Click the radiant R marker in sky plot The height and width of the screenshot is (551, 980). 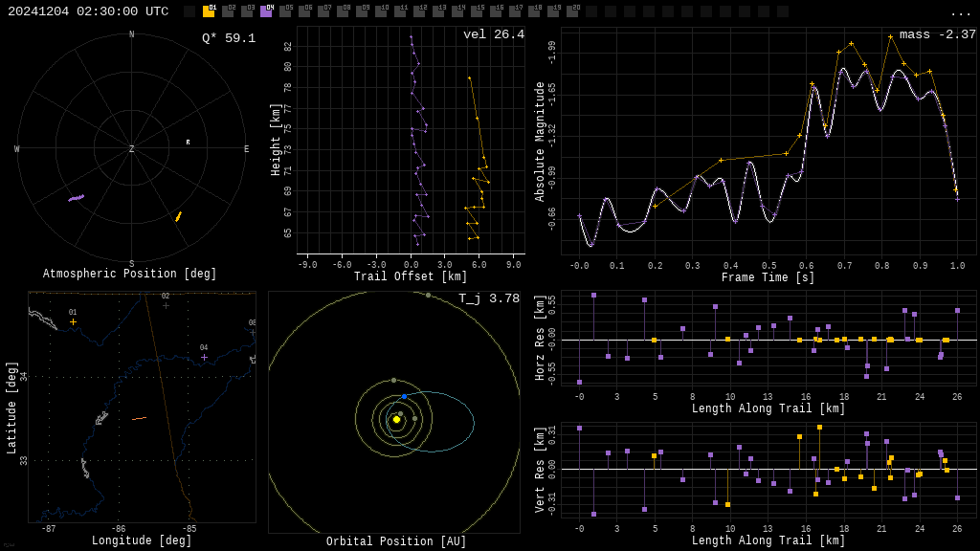coord(188,143)
